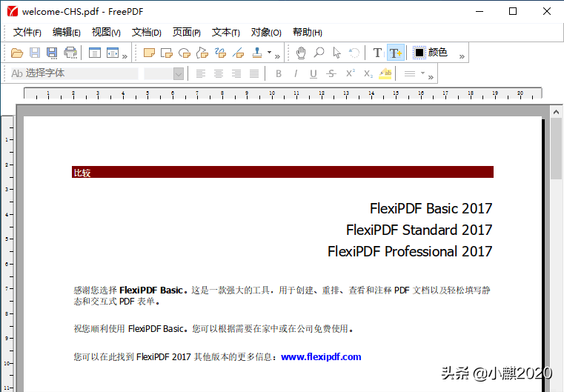Screen dimensions: 564x392
Task: Click the vertical scrollbar thumb
Action: tap(556, 148)
